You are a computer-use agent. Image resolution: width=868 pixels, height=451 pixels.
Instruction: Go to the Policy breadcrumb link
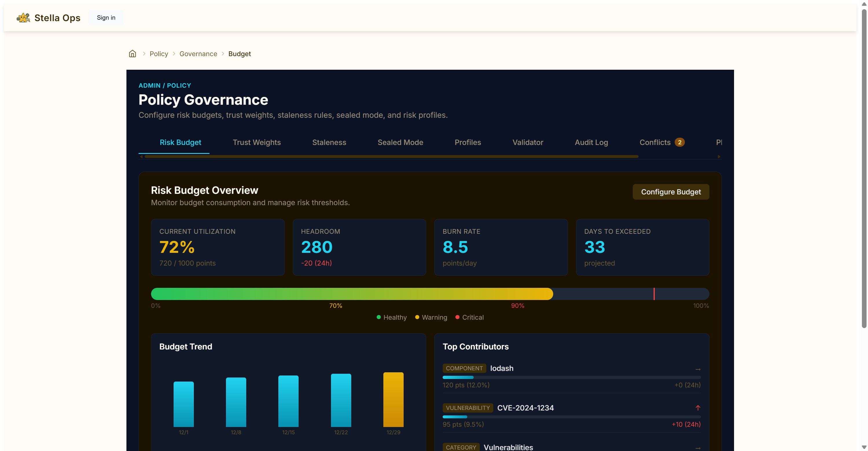pos(159,54)
